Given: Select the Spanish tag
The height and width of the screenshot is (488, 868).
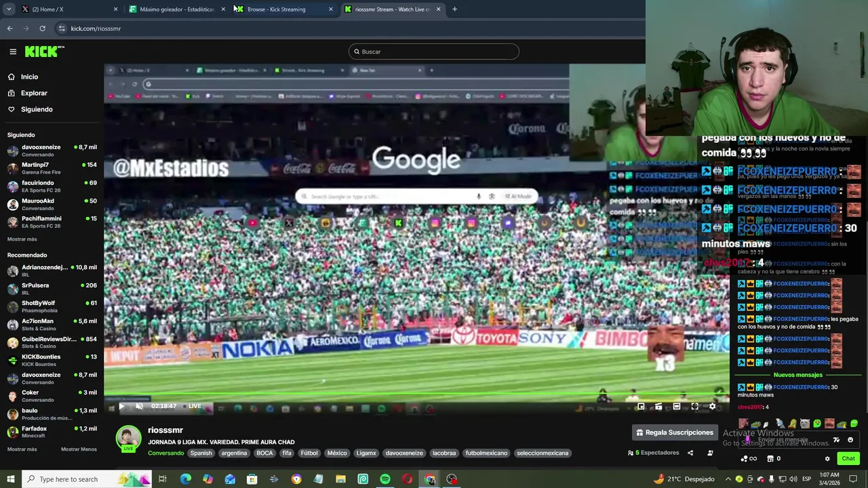Looking at the screenshot, I should click(201, 453).
